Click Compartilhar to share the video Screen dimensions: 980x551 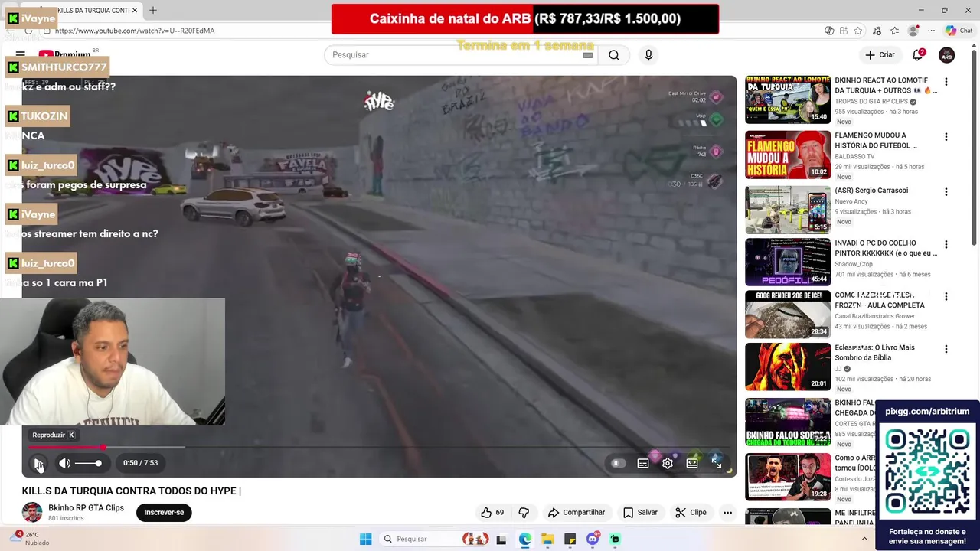[576, 513]
